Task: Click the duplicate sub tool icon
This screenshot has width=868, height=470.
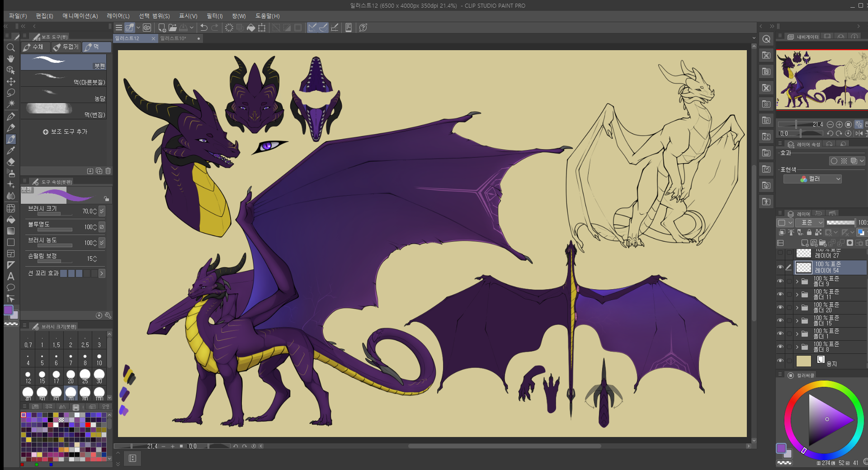Action: coord(99,171)
